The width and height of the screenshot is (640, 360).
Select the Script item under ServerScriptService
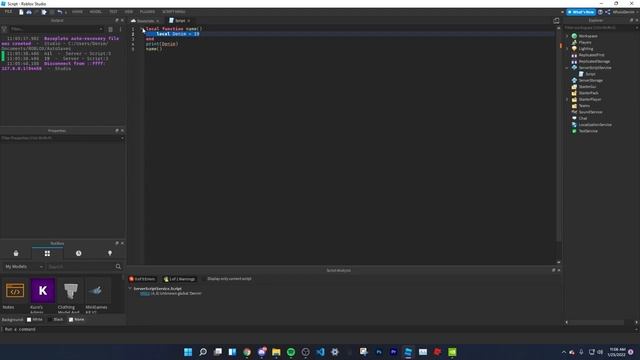pos(590,74)
